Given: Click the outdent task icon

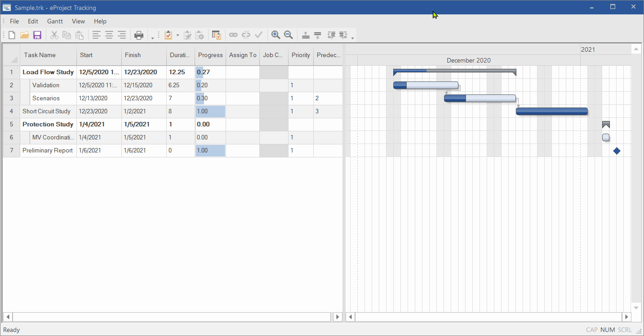Looking at the screenshot, I should coord(332,35).
